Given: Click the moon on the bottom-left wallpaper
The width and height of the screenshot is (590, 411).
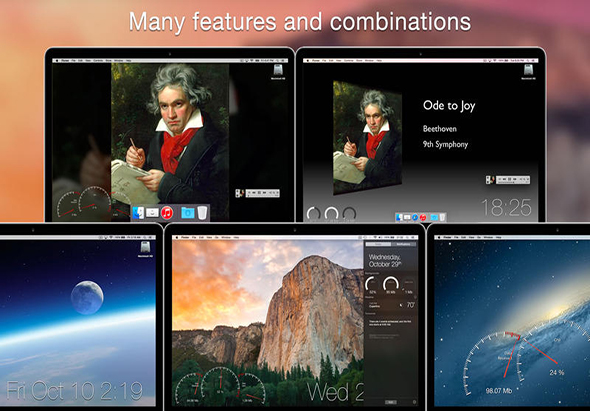Looking at the screenshot, I should pyautogui.click(x=87, y=297).
